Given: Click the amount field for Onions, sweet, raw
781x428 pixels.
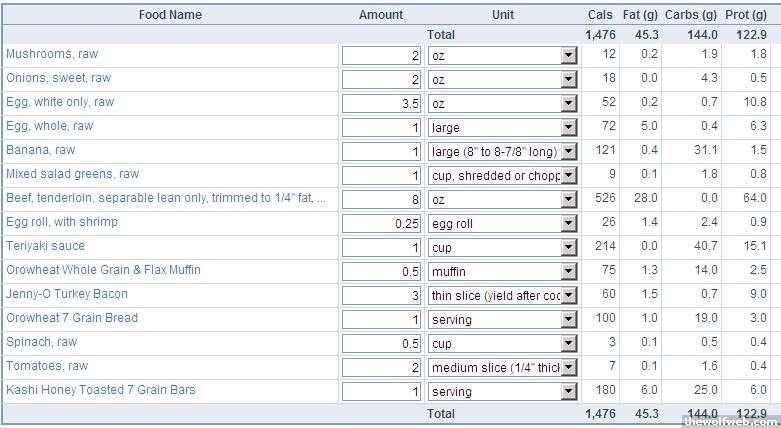Looking at the screenshot, I should point(382,80).
